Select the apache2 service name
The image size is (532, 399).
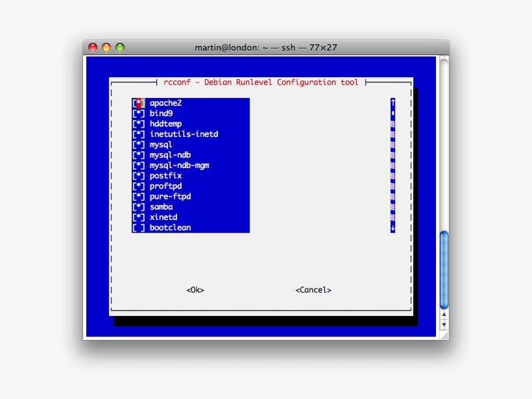pos(165,103)
